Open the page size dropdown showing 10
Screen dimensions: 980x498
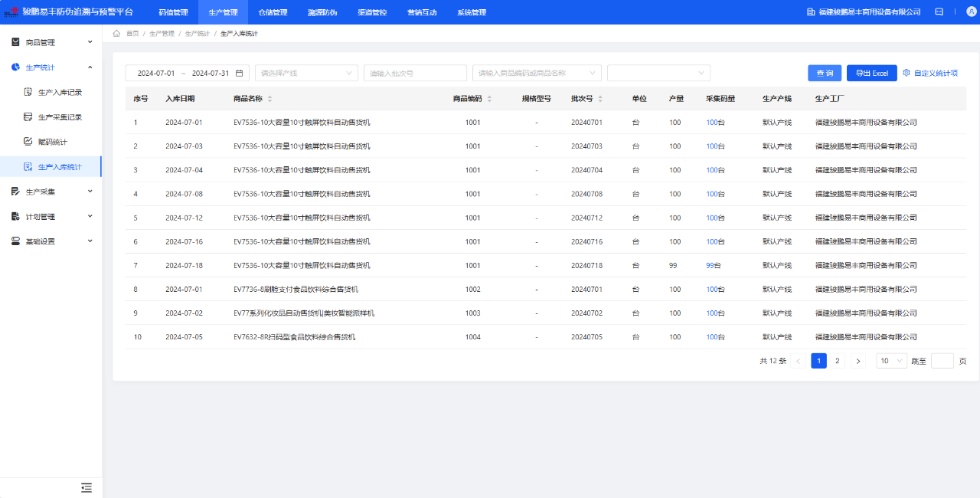click(x=891, y=361)
